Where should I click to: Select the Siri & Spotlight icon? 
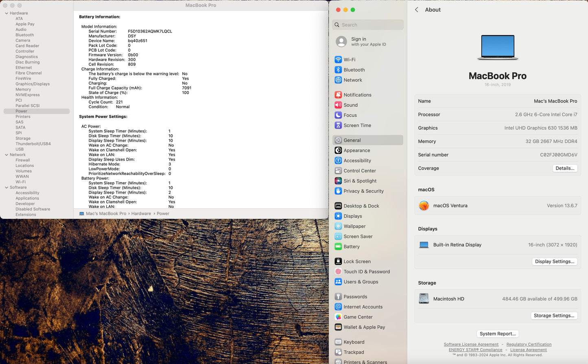click(338, 181)
